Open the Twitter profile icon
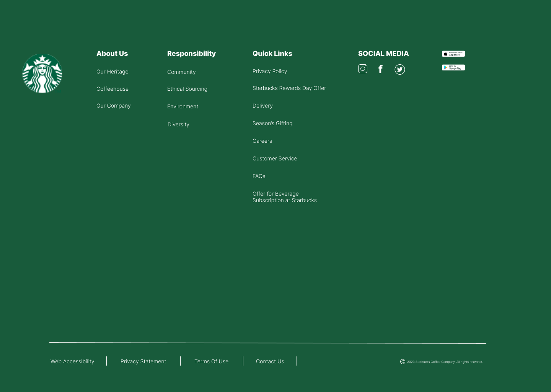 pyautogui.click(x=400, y=69)
